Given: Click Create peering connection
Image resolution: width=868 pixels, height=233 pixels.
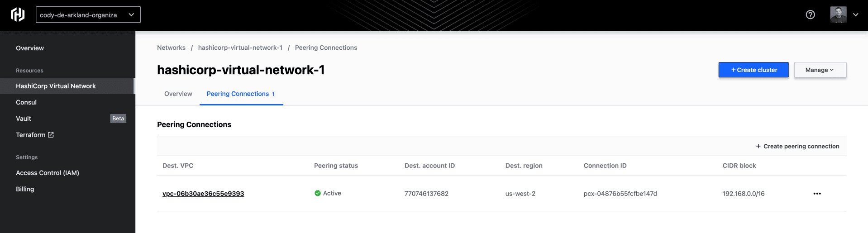Looking at the screenshot, I should 797,146.
